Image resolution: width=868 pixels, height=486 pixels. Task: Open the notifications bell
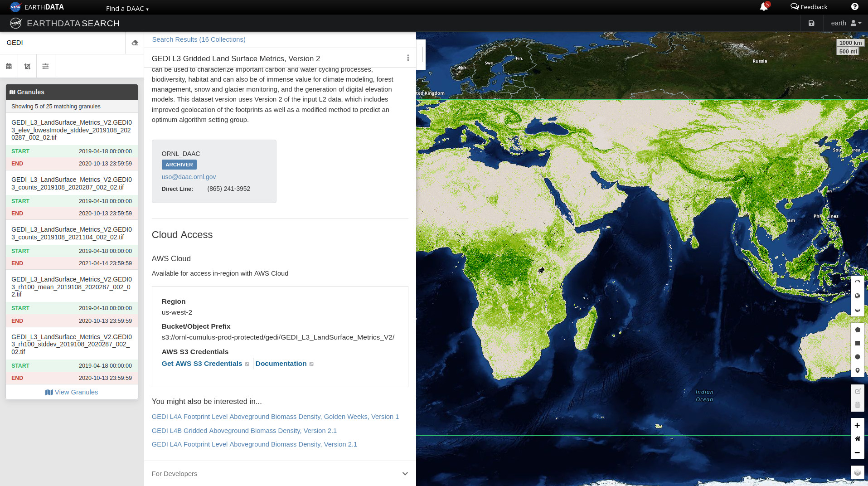click(x=764, y=7)
